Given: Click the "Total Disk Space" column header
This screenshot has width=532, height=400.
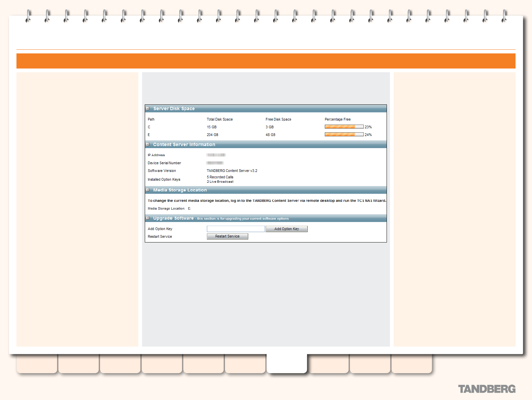Looking at the screenshot, I should point(220,119).
